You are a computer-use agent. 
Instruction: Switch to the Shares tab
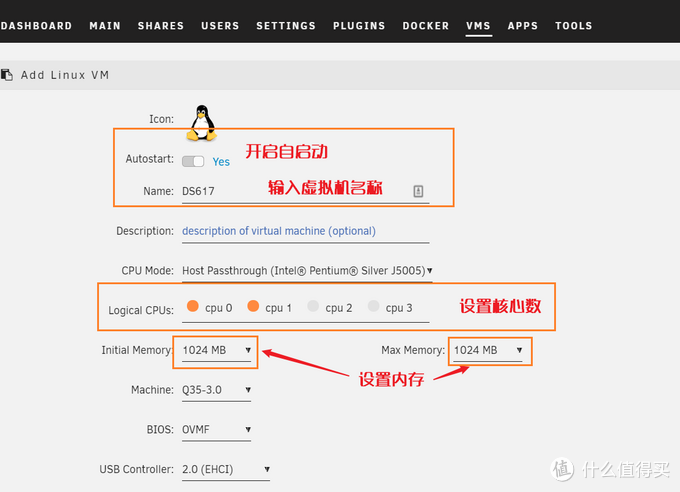(x=161, y=26)
